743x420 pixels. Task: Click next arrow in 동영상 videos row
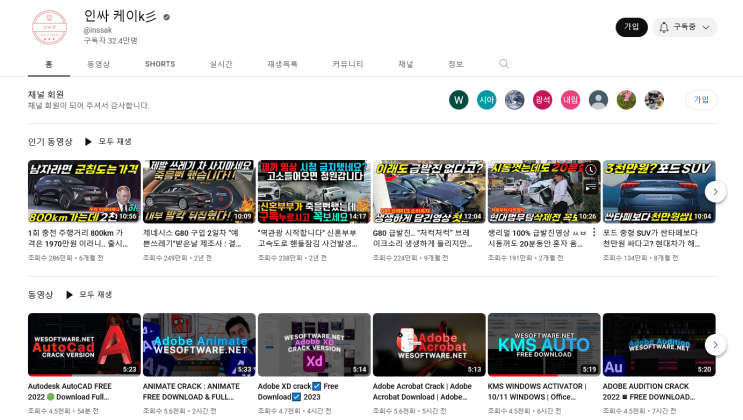(x=716, y=345)
